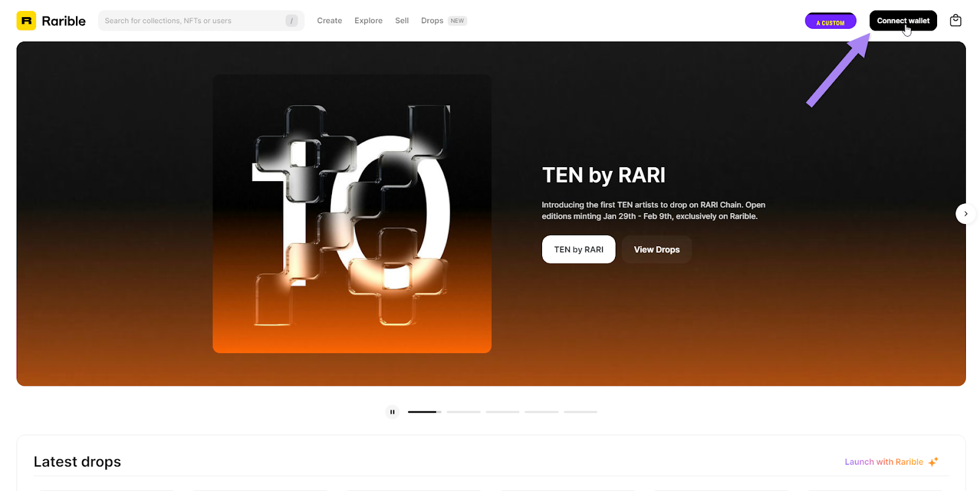This screenshot has width=980, height=491.
Task: Open the shopping bag cart
Action: [955, 21]
